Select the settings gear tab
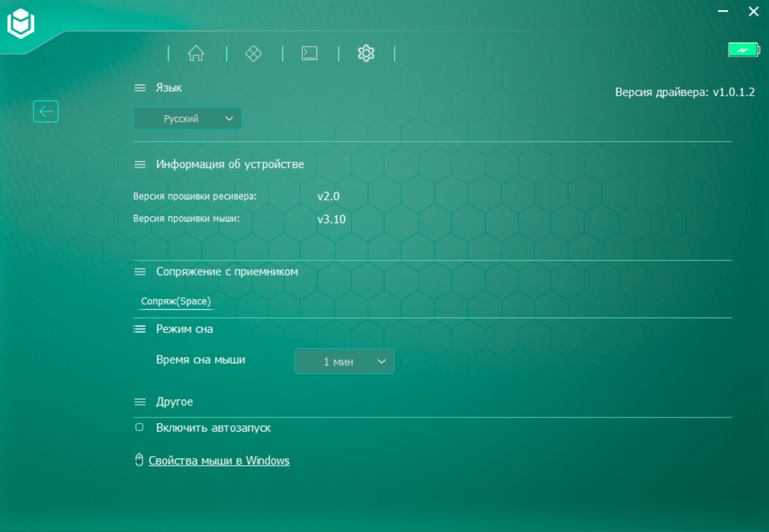This screenshot has width=769, height=532. pos(366,53)
